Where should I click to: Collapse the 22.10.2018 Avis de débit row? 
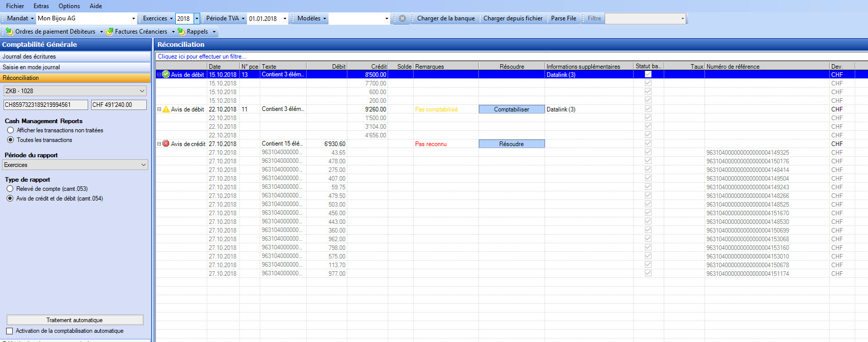(159, 109)
